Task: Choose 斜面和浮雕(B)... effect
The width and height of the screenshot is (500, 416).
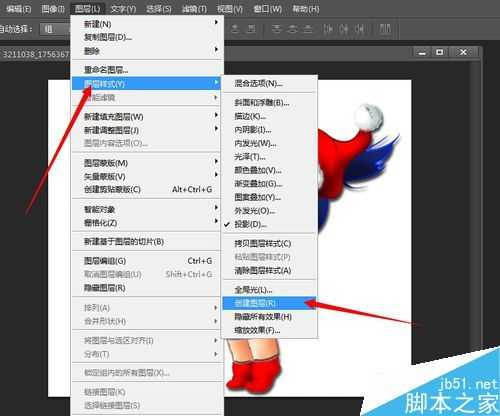Action: pyautogui.click(x=269, y=103)
